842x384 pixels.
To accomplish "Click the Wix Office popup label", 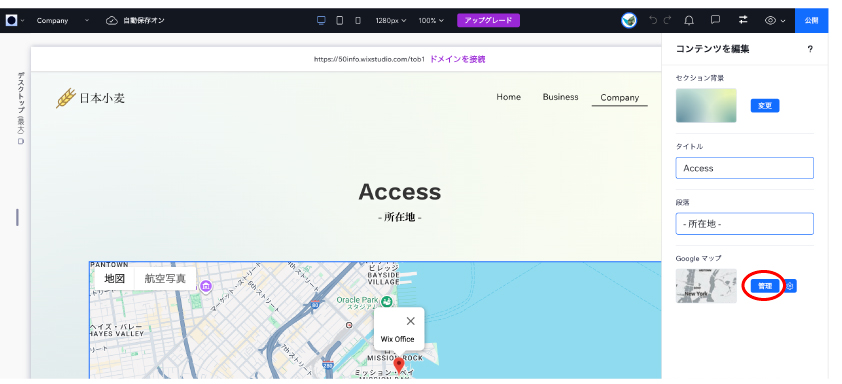I will click(x=397, y=339).
